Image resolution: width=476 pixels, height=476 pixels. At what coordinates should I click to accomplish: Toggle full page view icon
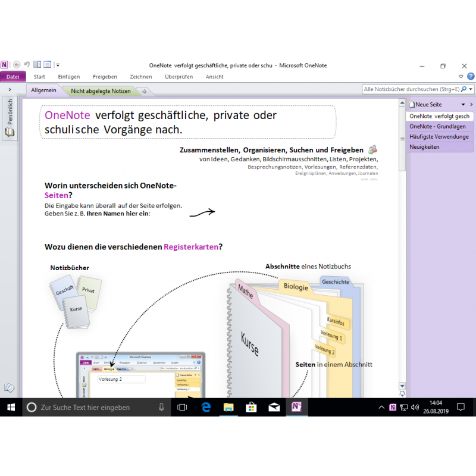47,65
